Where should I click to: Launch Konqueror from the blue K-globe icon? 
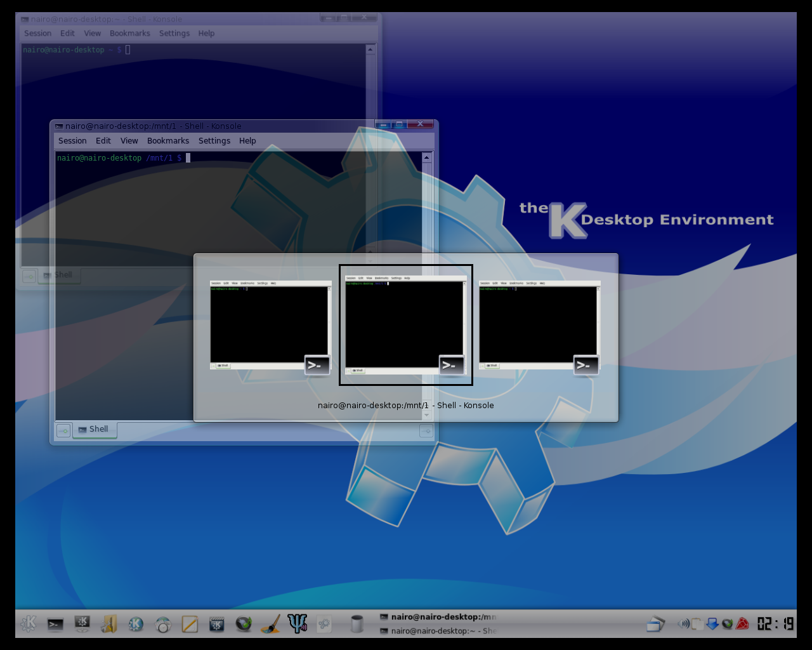136,625
